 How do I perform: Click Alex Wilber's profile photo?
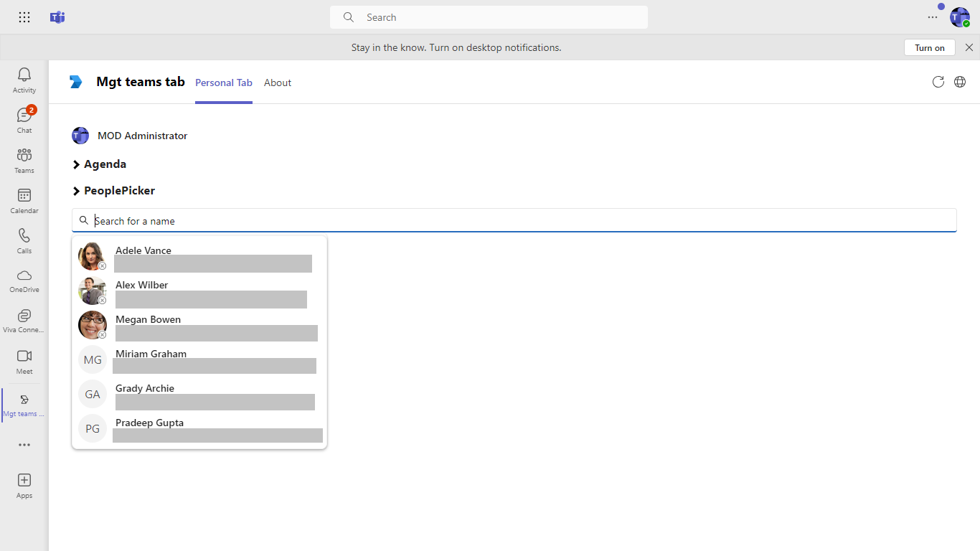pos(92,291)
